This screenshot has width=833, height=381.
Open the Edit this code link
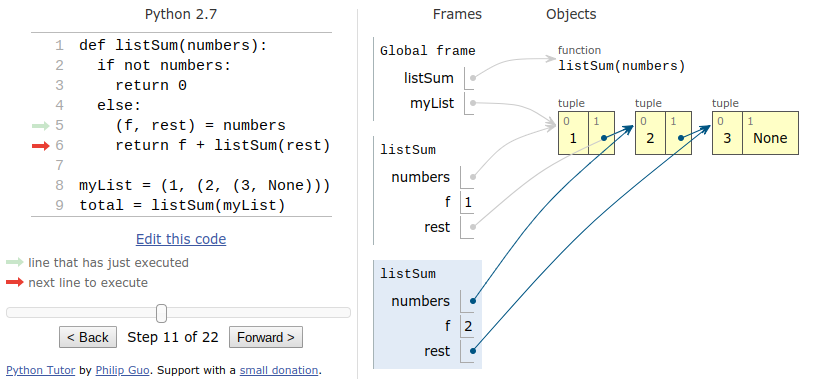click(x=181, y=239)
